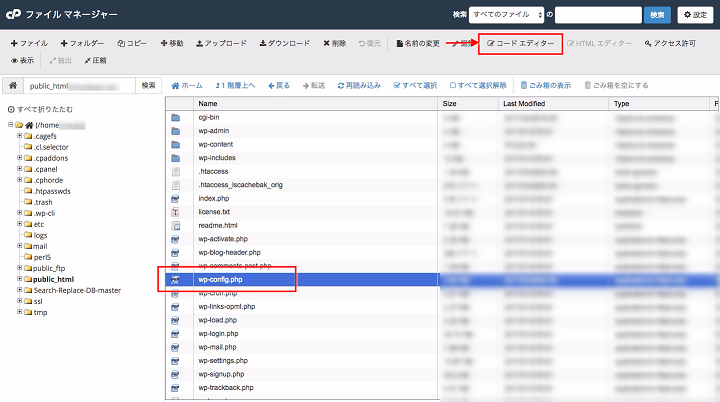Click the cPanel logo icon

[13, 14]
